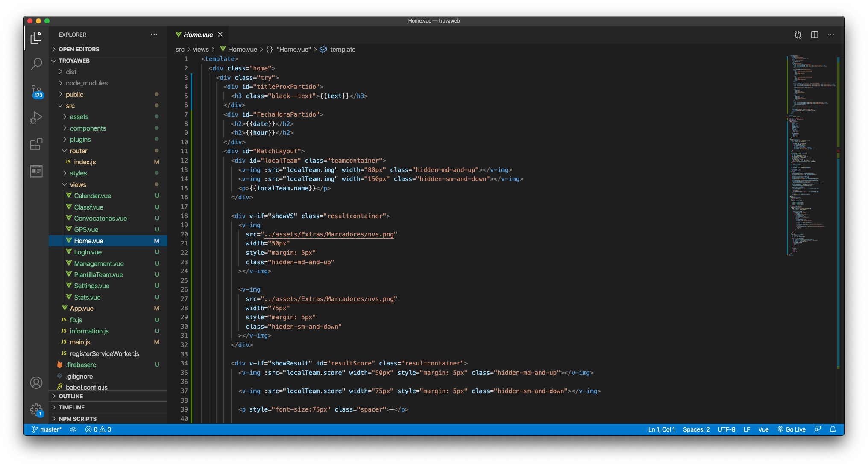Viewport: 868px width, 467px height.
Task: Expand the components folder
Action: tap(88, 128)
